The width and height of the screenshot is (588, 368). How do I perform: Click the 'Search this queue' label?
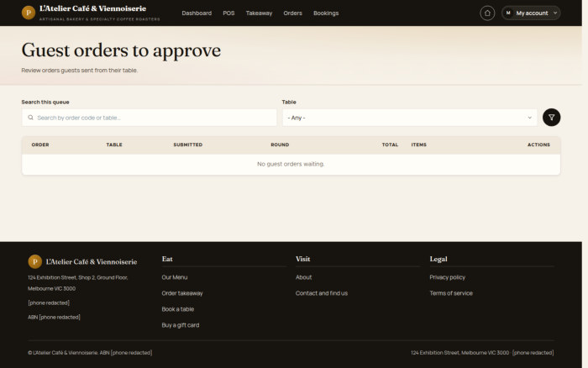[x=45, y=102]
